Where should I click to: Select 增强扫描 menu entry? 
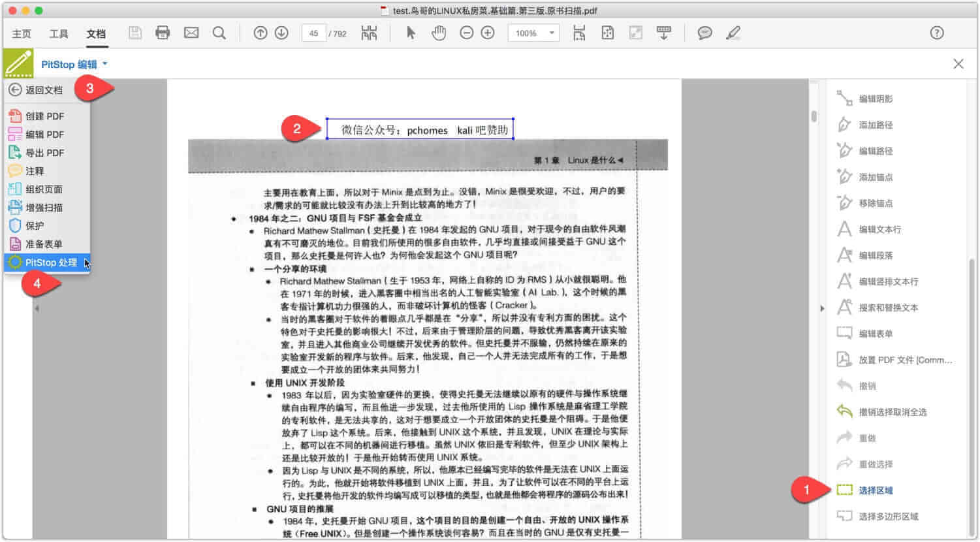[47, 208]
